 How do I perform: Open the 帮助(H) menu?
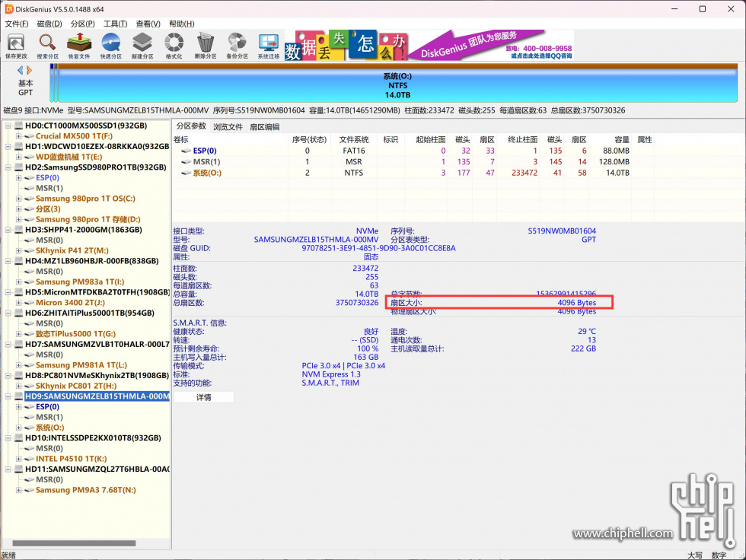[182, 24]
